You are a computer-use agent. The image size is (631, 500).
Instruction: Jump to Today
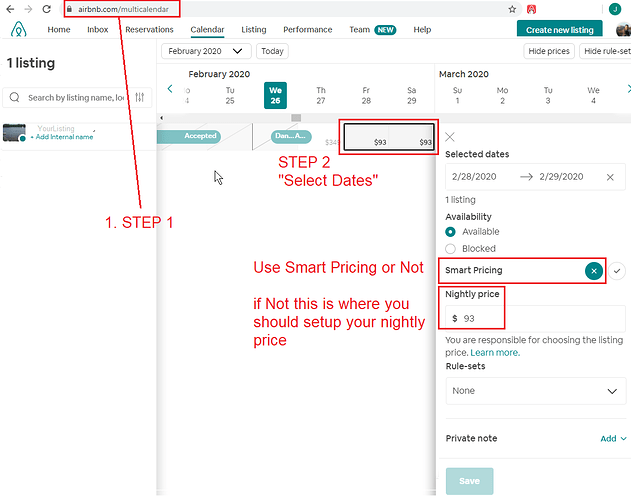tap(272, 51)
